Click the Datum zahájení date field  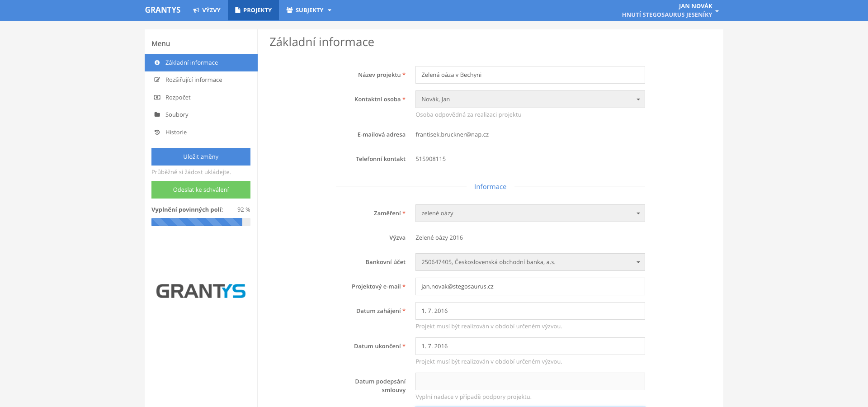pyautogui.click(x=530, y=311)
